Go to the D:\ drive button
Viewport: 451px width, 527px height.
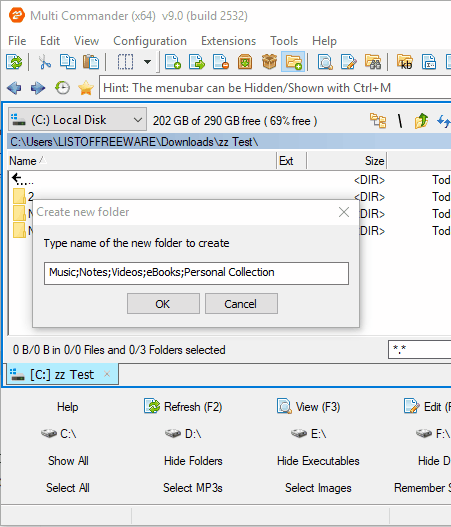pyautogui.click(x=183, y=434)
